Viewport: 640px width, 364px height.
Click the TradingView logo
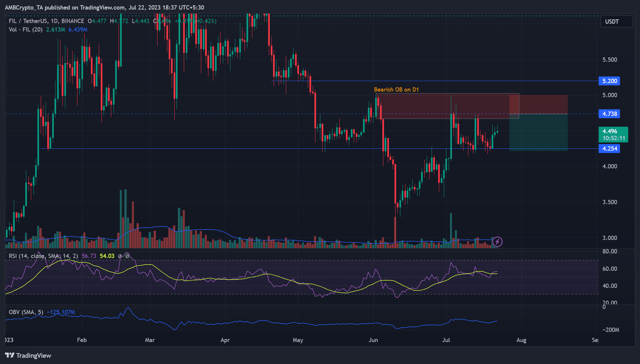pos(28,355)
